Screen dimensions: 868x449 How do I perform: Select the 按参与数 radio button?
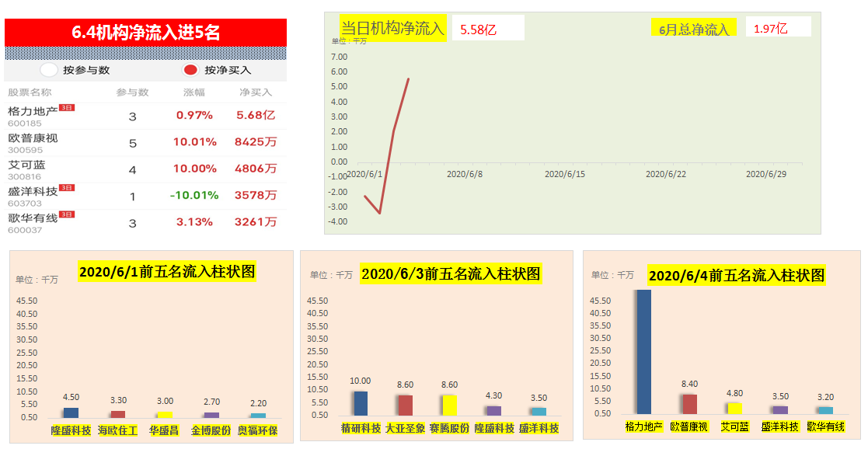click(49, 71)
